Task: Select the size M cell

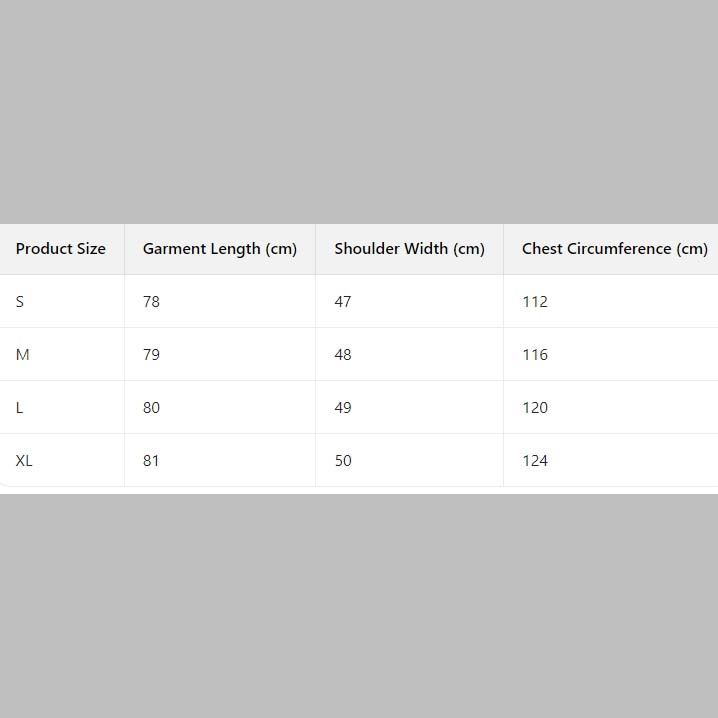Action: [23, 355]
